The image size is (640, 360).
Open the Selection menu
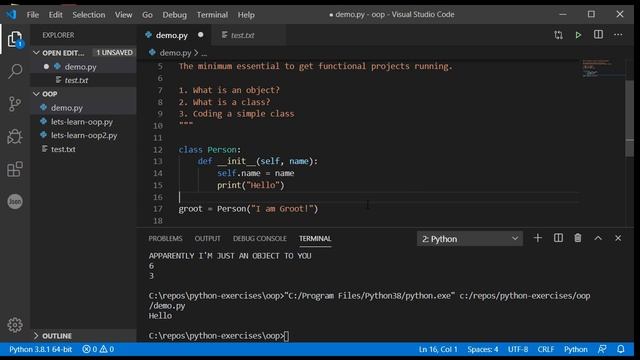(89, 15)
